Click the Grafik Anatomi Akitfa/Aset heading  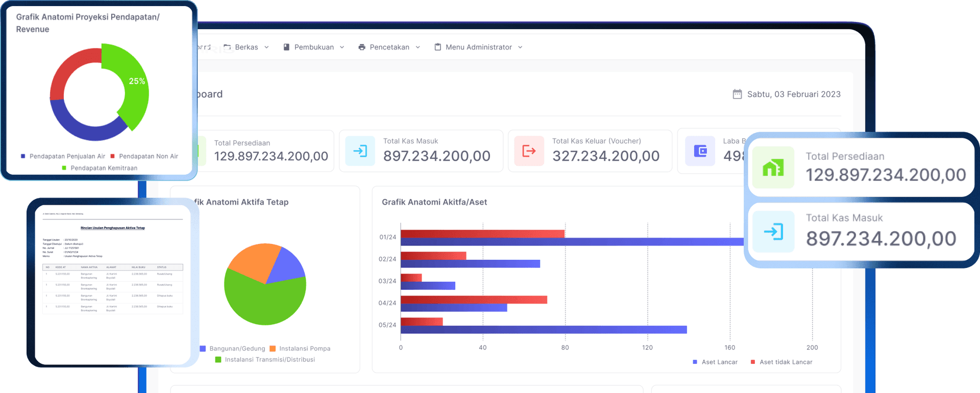tap(434, 202)
